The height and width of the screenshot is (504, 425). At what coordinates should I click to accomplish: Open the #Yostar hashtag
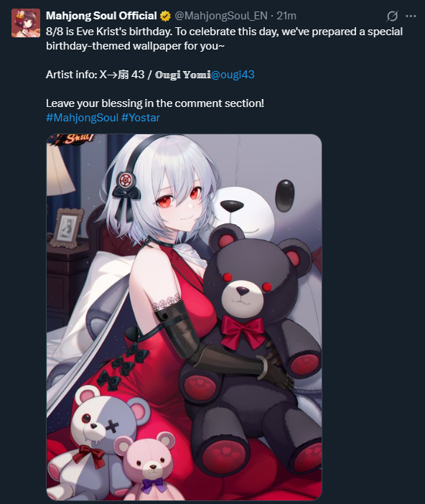(x=141, y=118)
